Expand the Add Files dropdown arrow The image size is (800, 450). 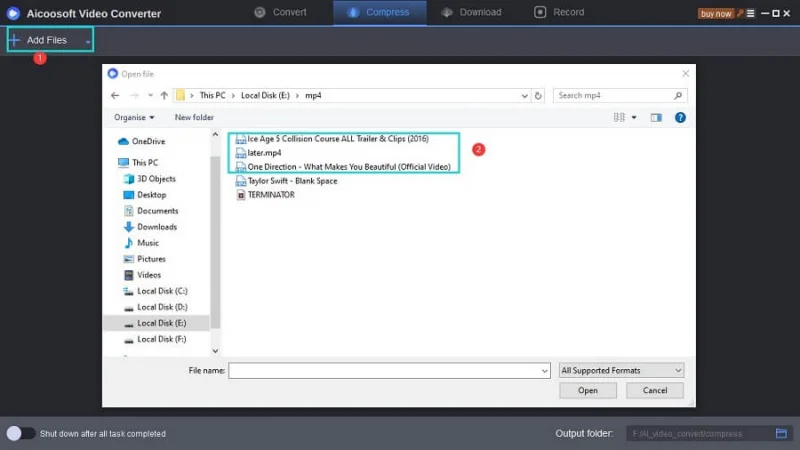88,40
